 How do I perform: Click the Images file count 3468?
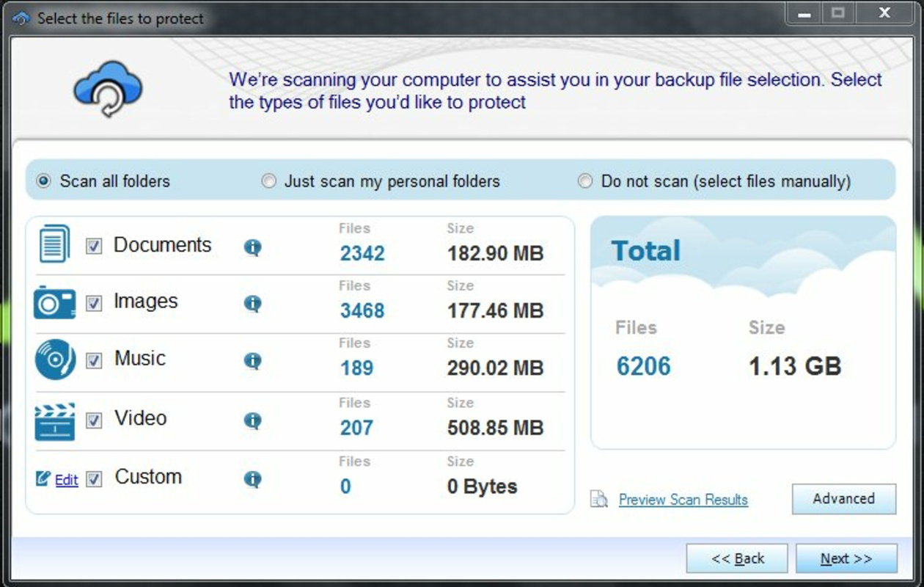point(362,310)
